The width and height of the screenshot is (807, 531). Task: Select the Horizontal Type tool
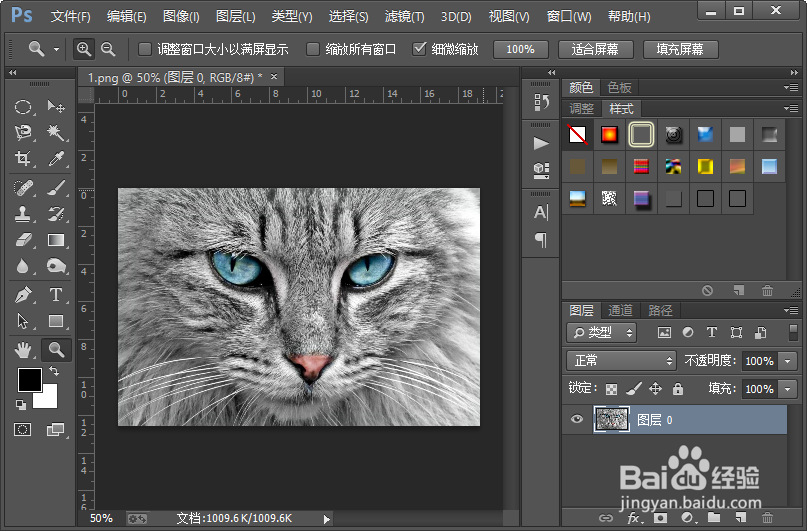click(56, 295)
